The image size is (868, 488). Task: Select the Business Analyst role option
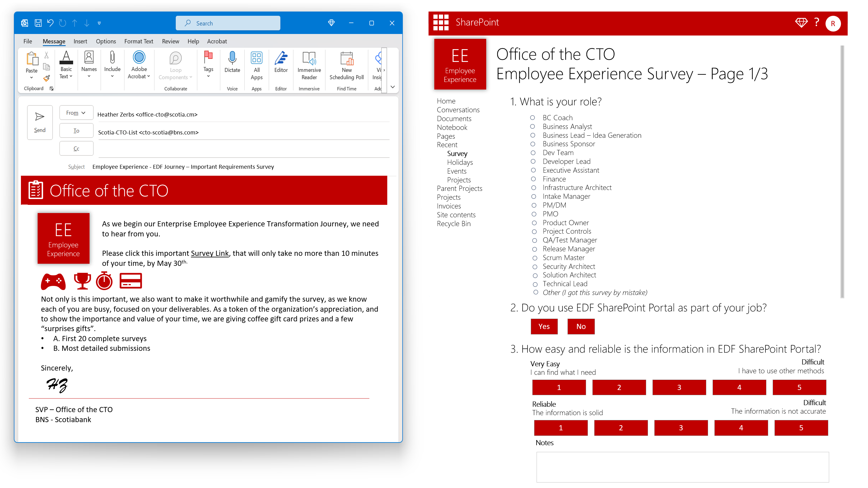click(532, 126)
